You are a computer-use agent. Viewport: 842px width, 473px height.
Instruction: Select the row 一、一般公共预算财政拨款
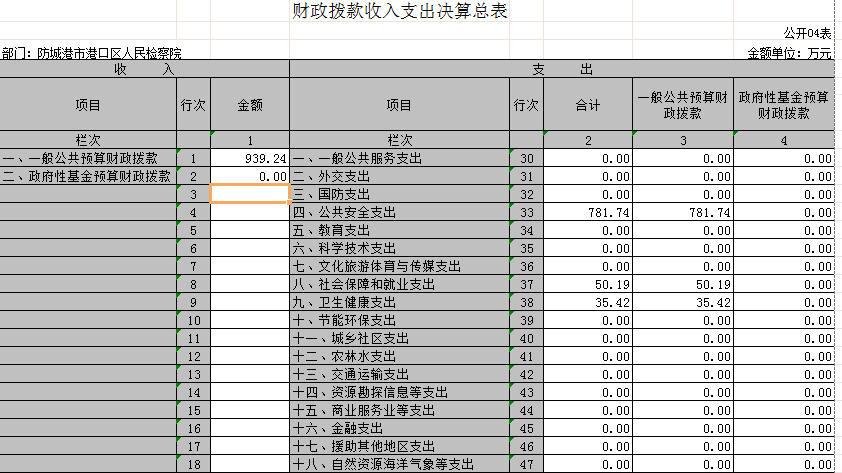pyautogui.click(x=88, y=158)
